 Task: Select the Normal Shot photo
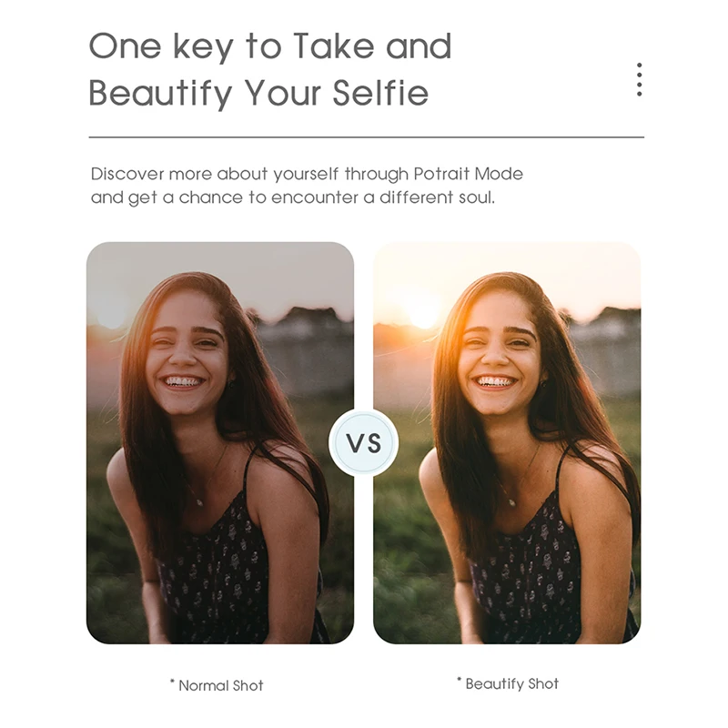click(220, 442)
